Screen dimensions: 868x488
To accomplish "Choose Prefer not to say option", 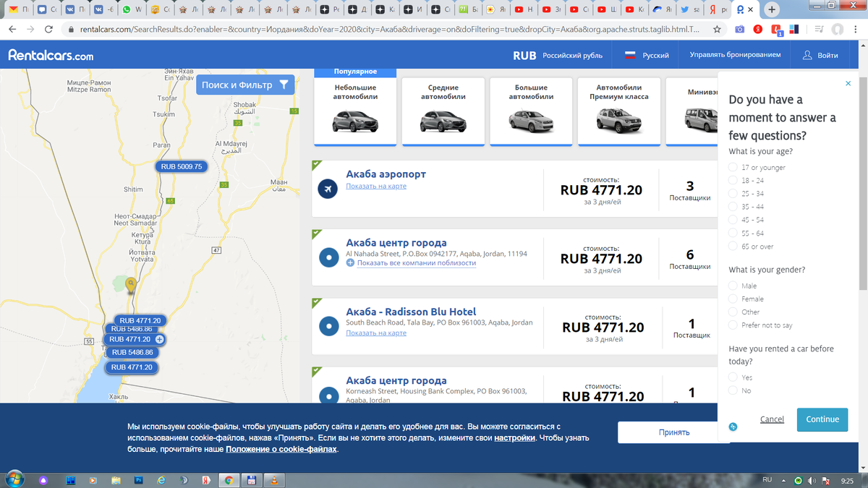I will [x=733, y=325].
